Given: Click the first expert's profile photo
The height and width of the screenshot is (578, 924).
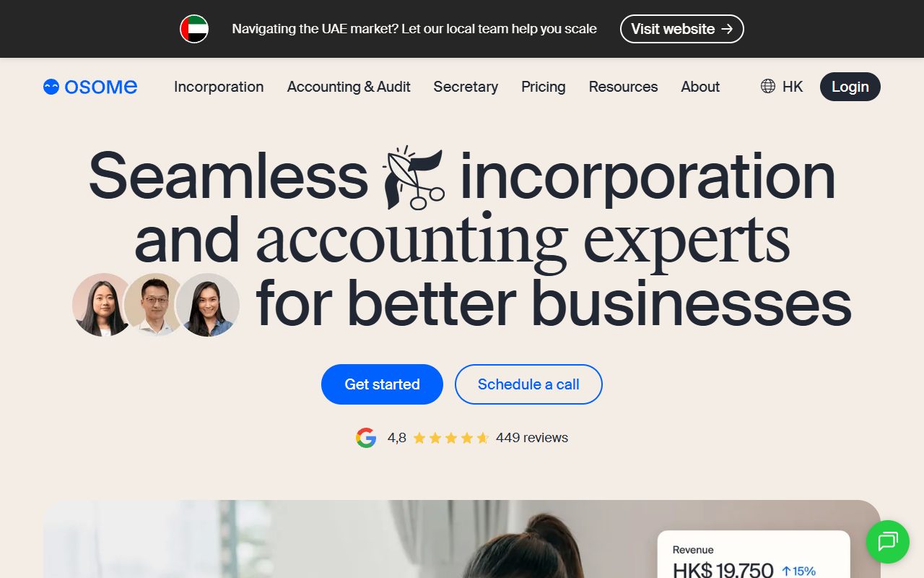Looking at the screenshot, I should [x=103, y=305].
